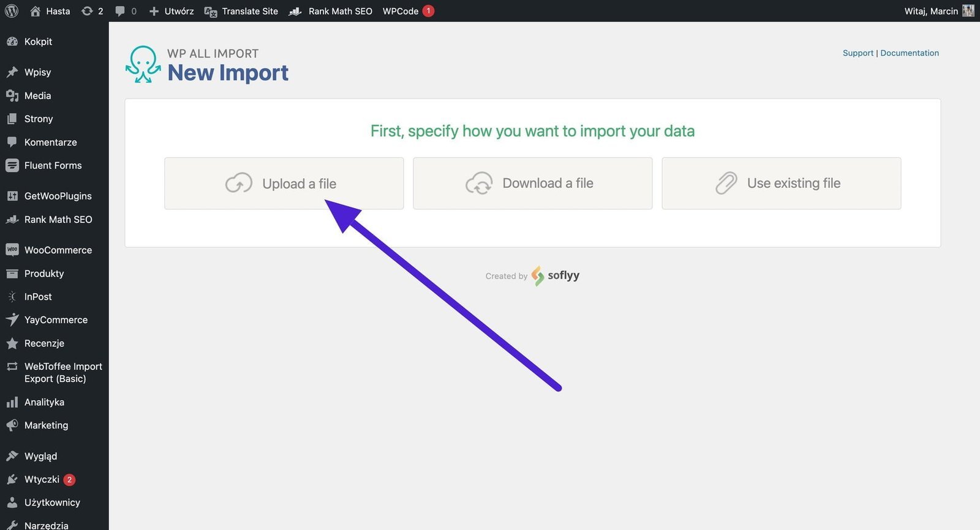Click Marcin's profile avatar

point(968,11)
